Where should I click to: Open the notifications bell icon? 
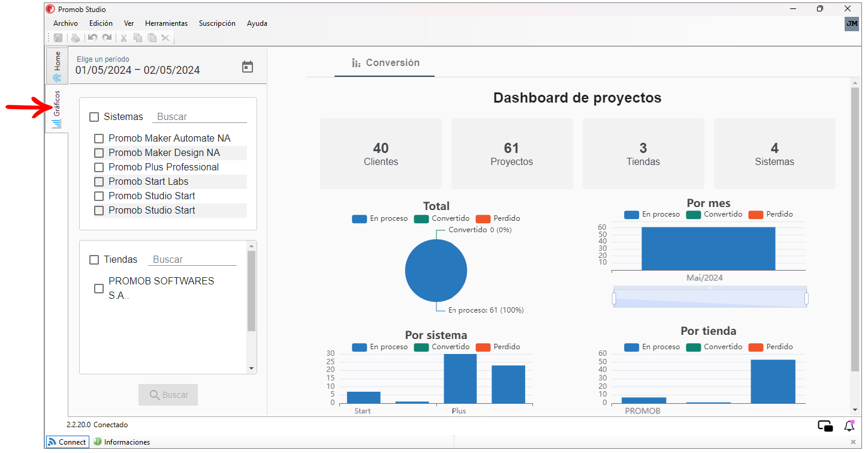click(x=849, y=426)
